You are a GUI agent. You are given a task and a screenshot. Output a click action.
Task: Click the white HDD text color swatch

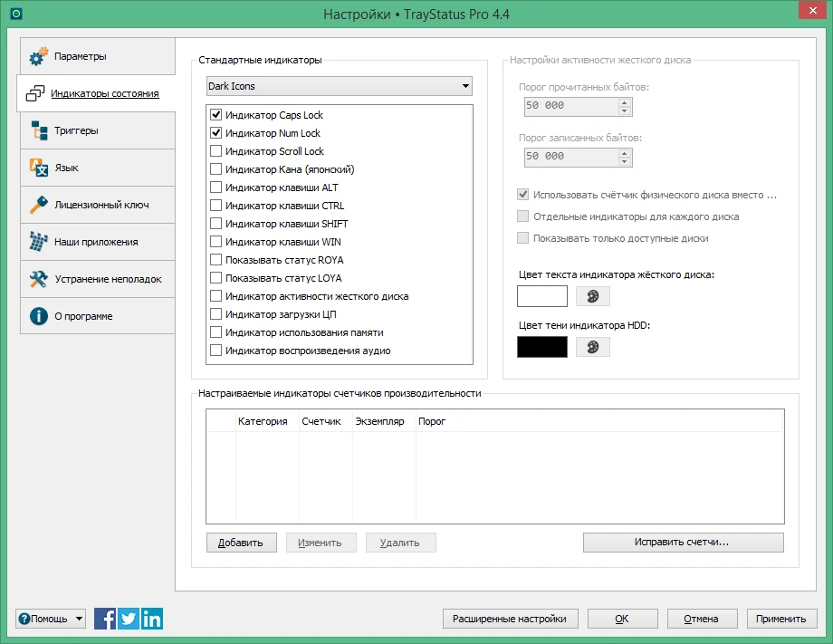pyautogui.click(x=541, y=296)
